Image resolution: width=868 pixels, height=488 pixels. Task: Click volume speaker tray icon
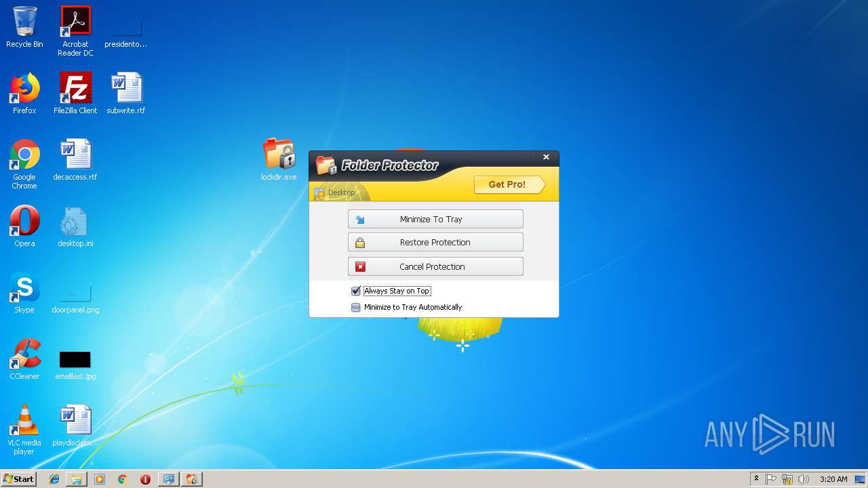click(804, 479)
